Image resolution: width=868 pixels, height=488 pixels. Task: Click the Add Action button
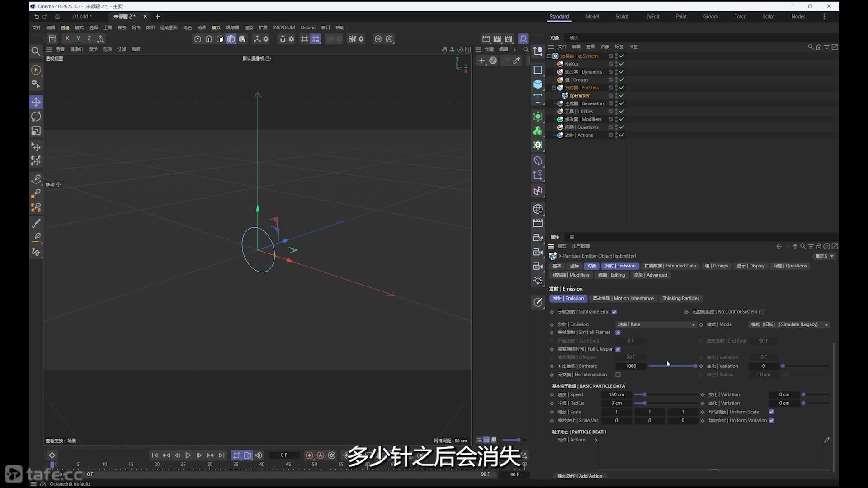pyautogui.click(x=580, y=476)
